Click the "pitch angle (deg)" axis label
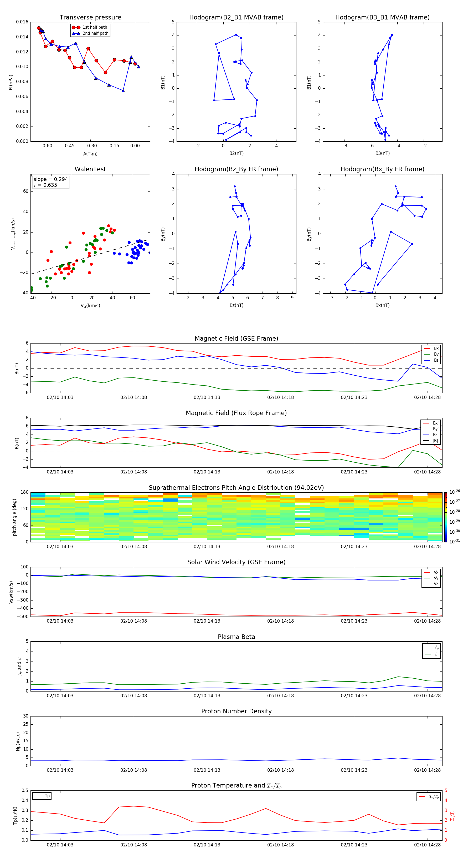This screenshot has width=473, height=868. tap(14, 517)
